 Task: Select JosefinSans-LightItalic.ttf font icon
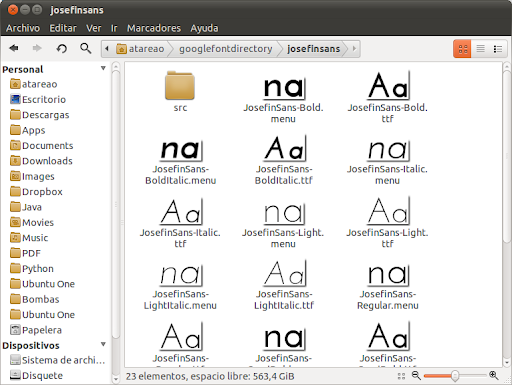click(x=284, y=273)
